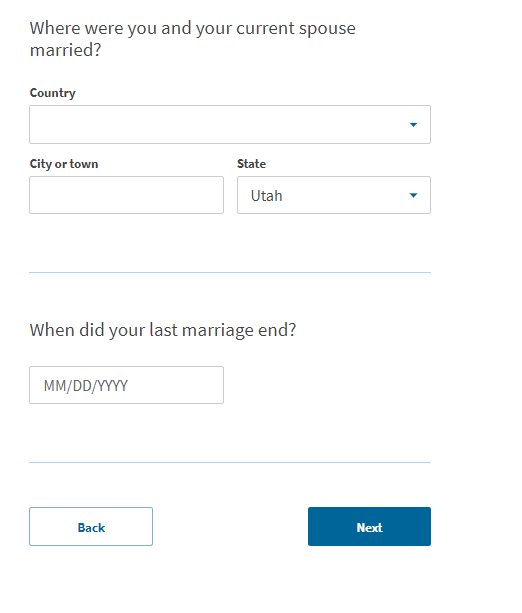The width and height of the screenshot is (522, 613).
Task: Click the 'When did your last marriage end?' heading
Action: pos(163,330)
